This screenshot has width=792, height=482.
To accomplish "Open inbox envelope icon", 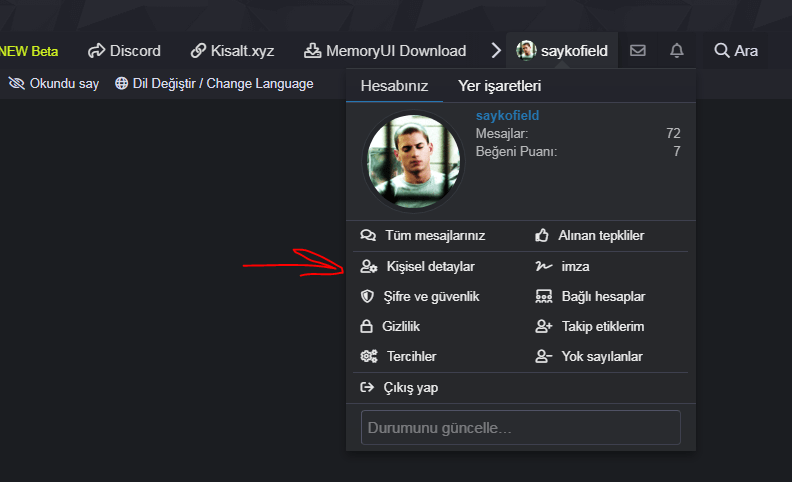I will pyautogui.click(x=637, y=51).
